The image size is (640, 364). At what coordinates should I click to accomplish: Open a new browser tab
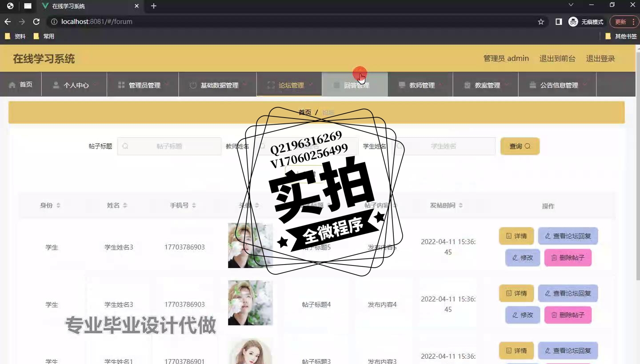[x=154, y=6]
